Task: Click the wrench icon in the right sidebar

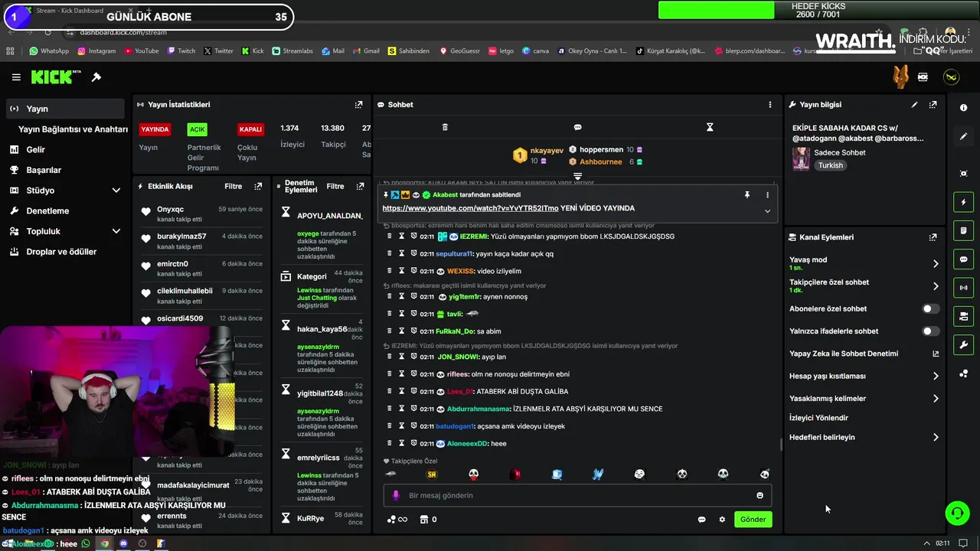Action: [963, 345]
